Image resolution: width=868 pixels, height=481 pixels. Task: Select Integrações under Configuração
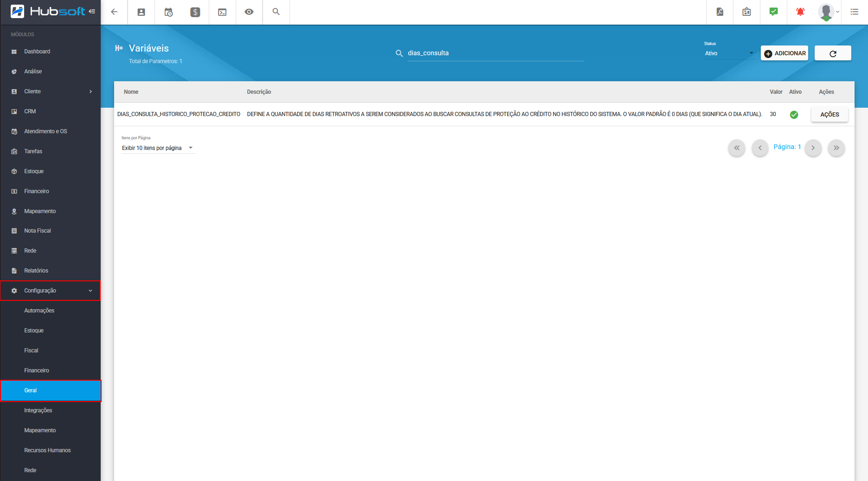(50, 410)
